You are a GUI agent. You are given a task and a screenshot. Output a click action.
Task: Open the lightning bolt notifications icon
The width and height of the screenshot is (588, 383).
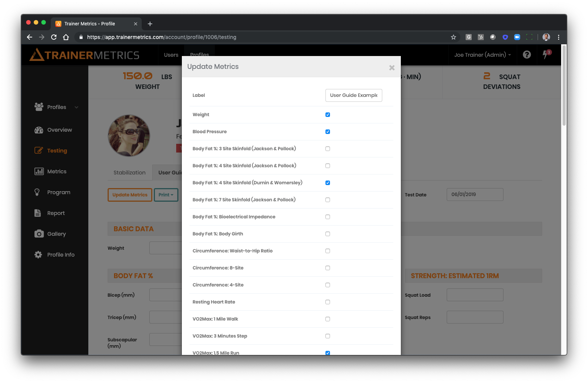click(546, 54)
